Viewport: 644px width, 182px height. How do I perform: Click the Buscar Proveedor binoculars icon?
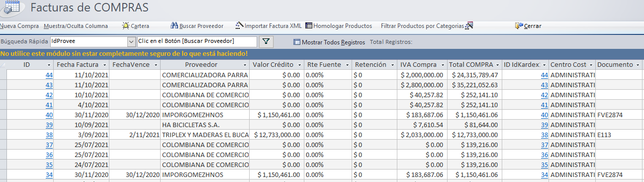point(174,26)
